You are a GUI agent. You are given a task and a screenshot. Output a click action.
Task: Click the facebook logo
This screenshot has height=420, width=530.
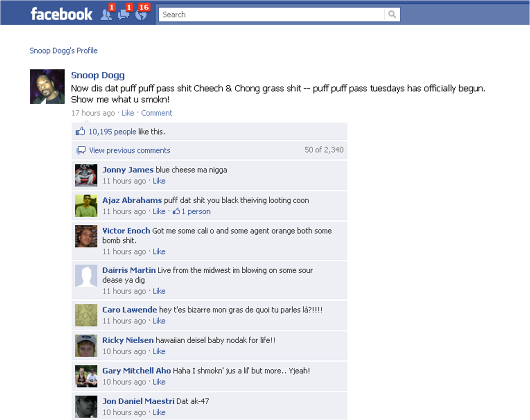tap(61, 14)
